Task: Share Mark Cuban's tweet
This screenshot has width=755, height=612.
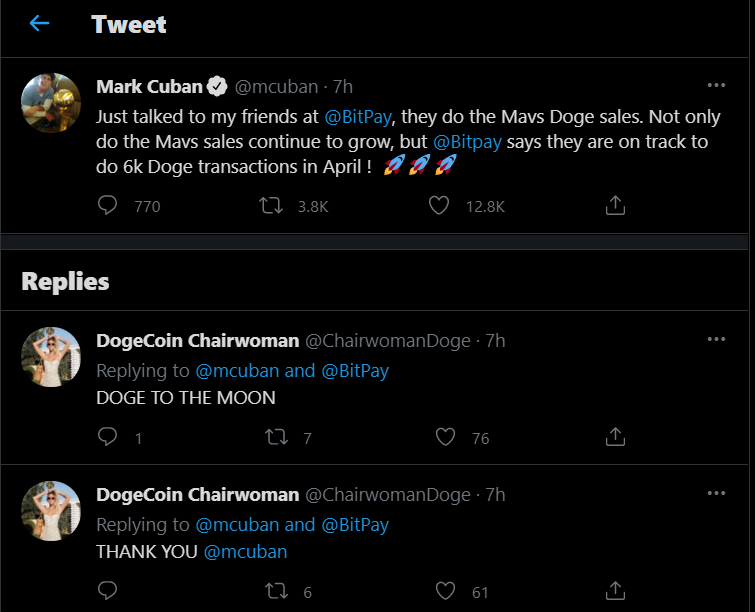Action: (x=616, y=205)
